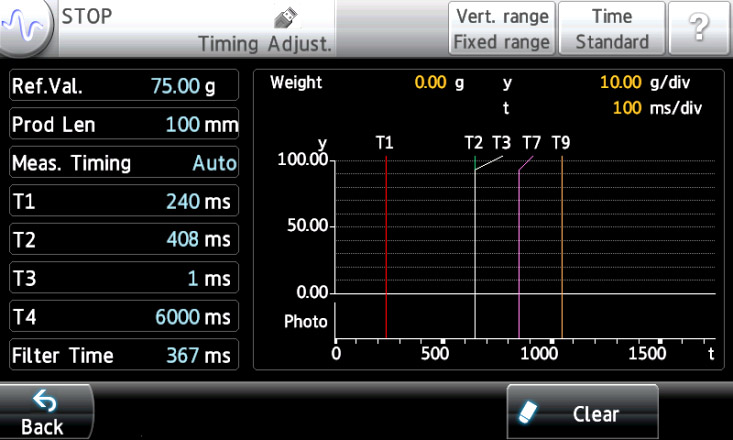The width and height of the screenshot is (733, 440).
Task: Click the magenta T7 marker line
Action: (x=519, y=250)
